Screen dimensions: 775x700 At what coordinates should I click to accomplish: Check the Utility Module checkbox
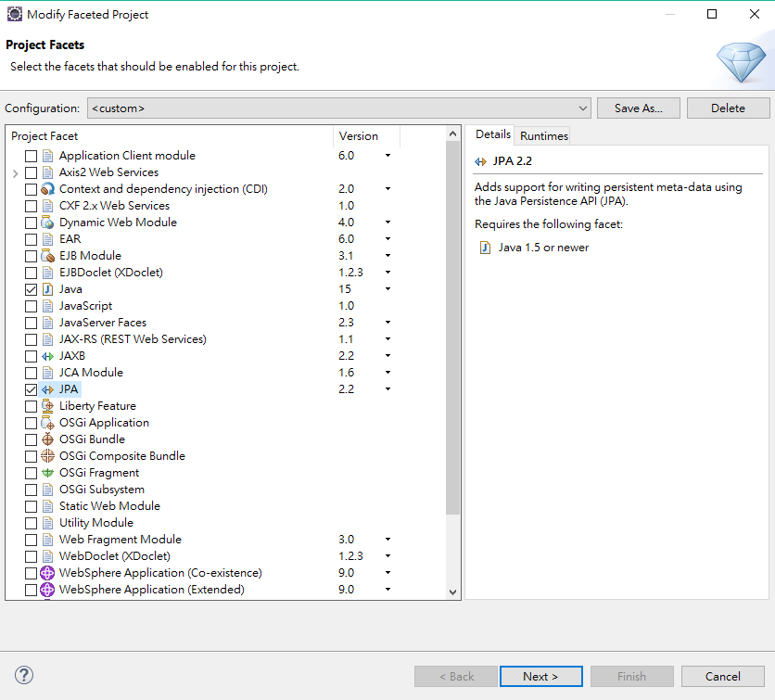pos(32,523)
